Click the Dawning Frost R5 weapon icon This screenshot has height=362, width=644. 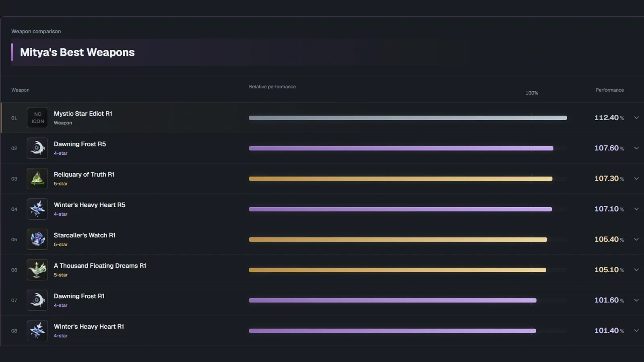coord(37,148)
